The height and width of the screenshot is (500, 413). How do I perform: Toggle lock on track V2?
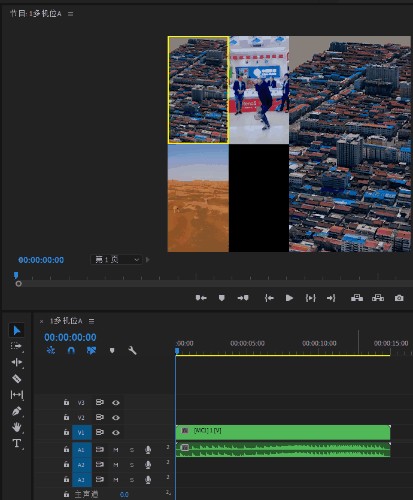tap(66, 417)
